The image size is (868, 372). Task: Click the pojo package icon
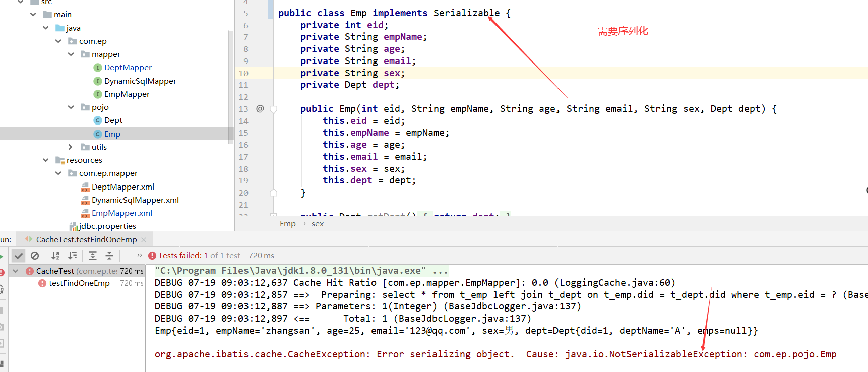tap(85, 107)
